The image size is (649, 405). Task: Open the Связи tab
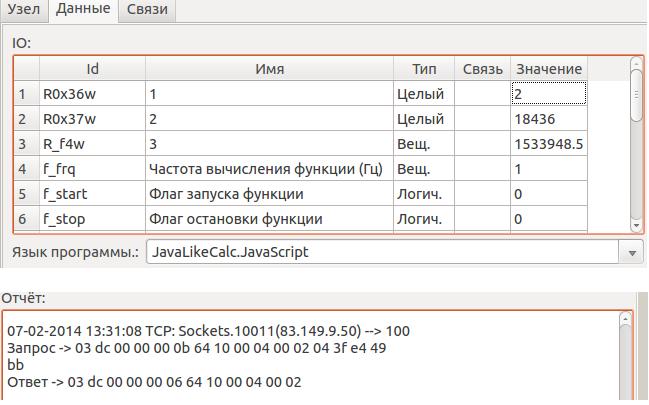click(146, 10)
